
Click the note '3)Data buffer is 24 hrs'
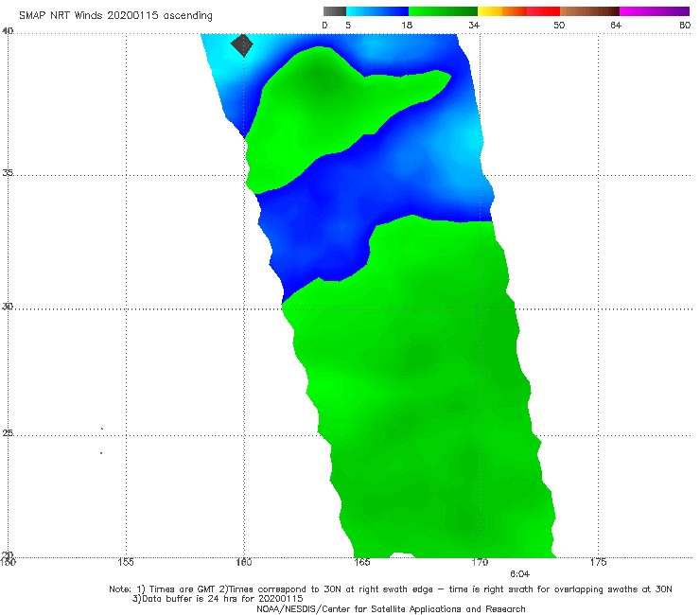pos(218,599)
